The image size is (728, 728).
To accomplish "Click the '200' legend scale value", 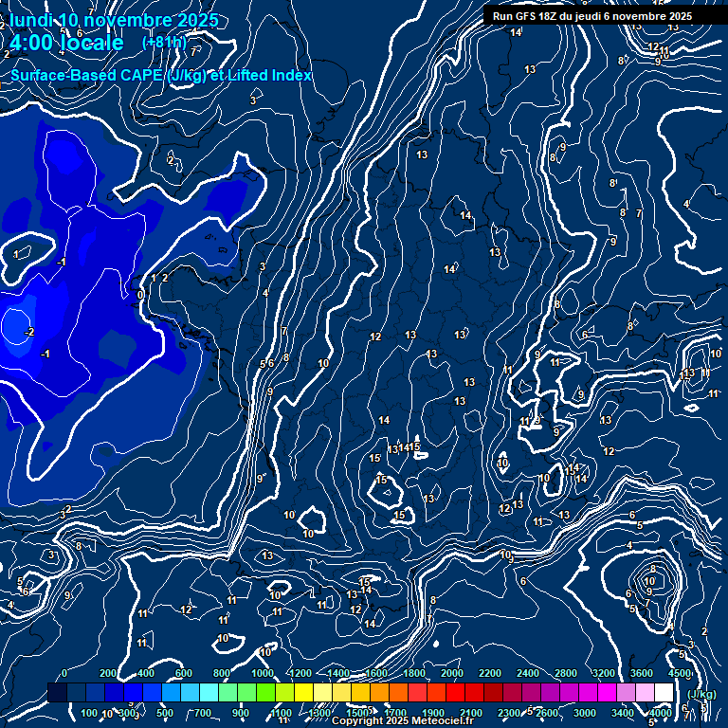I will tap(108, 673).
